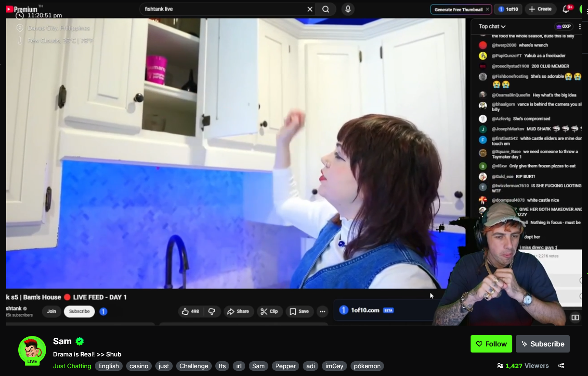Dislike the video with thumbs-down
The width and height of the screenshot is (588, 376).
(x=212, y=311)
